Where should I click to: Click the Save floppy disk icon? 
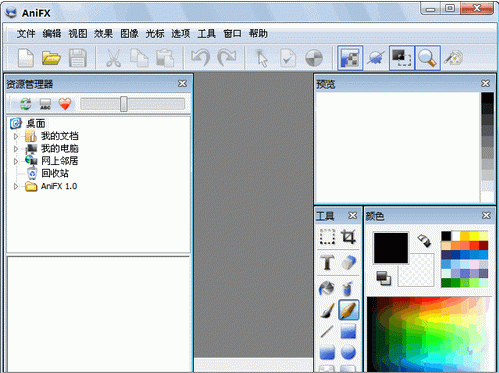78,58
